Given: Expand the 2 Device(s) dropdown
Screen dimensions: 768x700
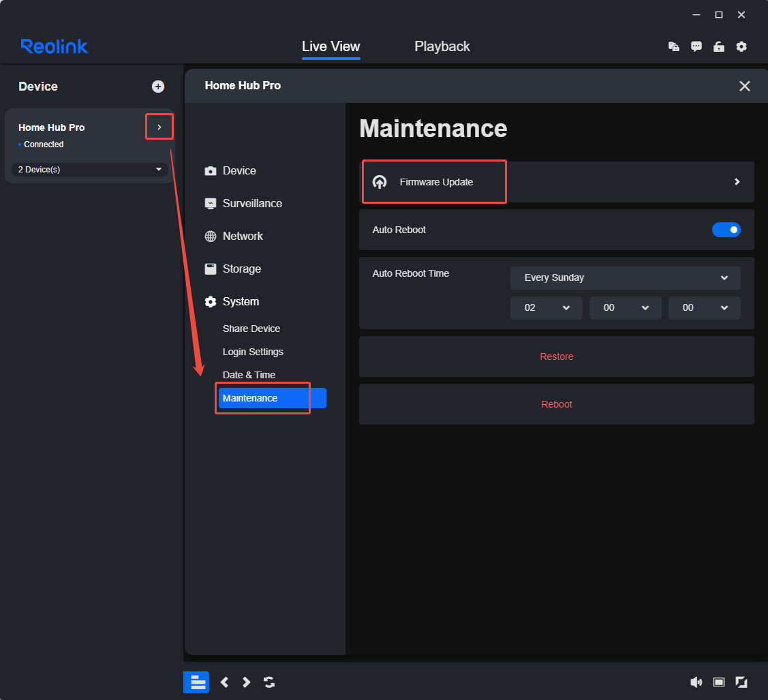Looking at the screenshot, I should tap(90, 170).
